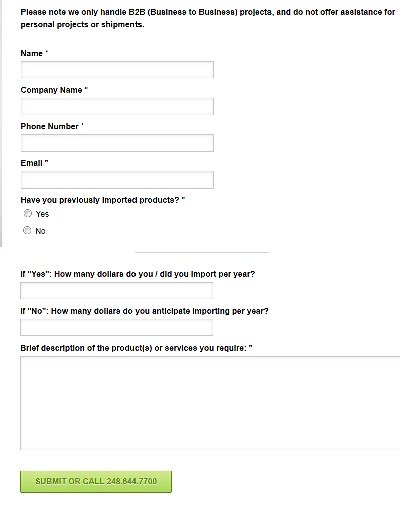Viewport: 400px width, 509px height.
Task: Click the previously imported products question
Action: click(x=102, y=200)
